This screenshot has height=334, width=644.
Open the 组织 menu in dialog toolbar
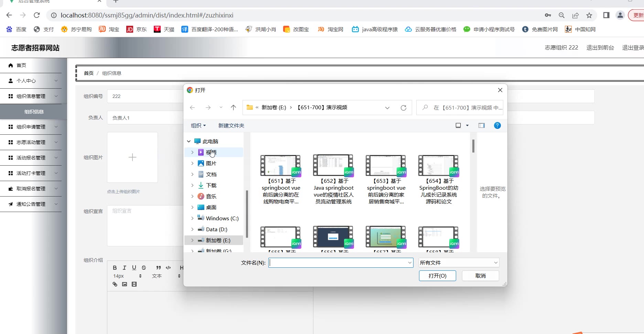(198, 125)
